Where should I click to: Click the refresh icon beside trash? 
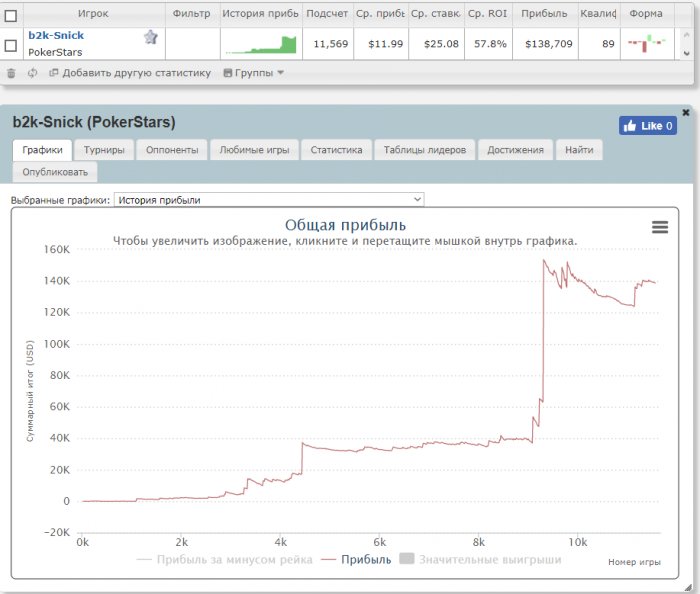coord(32,73)
